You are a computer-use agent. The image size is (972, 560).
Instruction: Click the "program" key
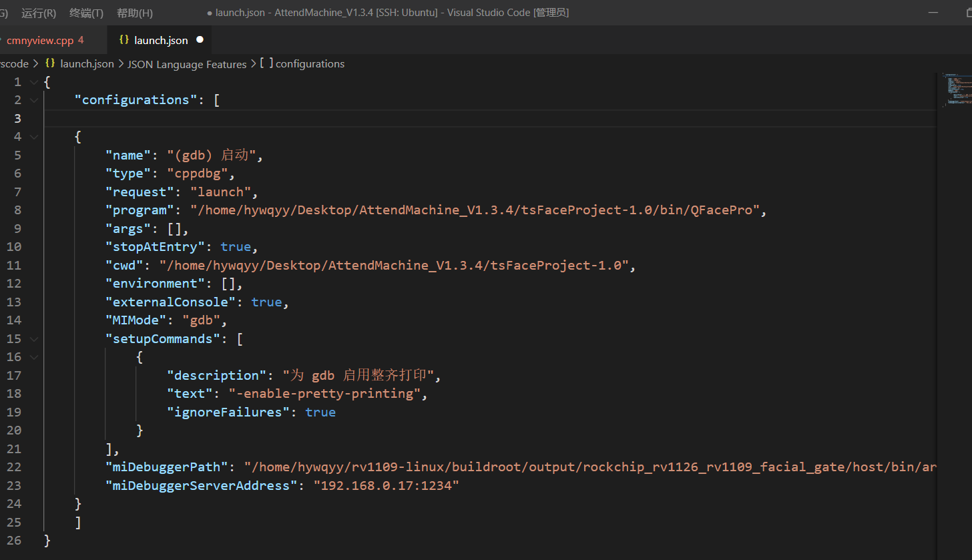[140, 210]
